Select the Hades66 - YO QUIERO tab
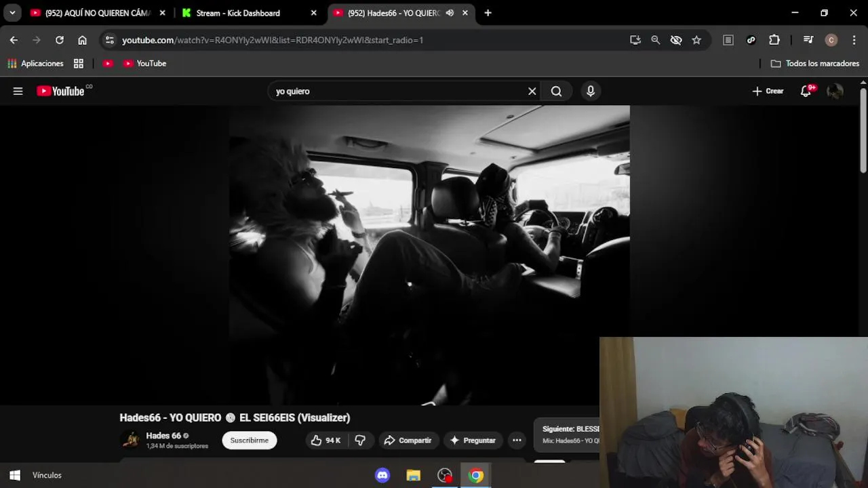Viewport: 868px width, 488px height. (x=393, y=13)
